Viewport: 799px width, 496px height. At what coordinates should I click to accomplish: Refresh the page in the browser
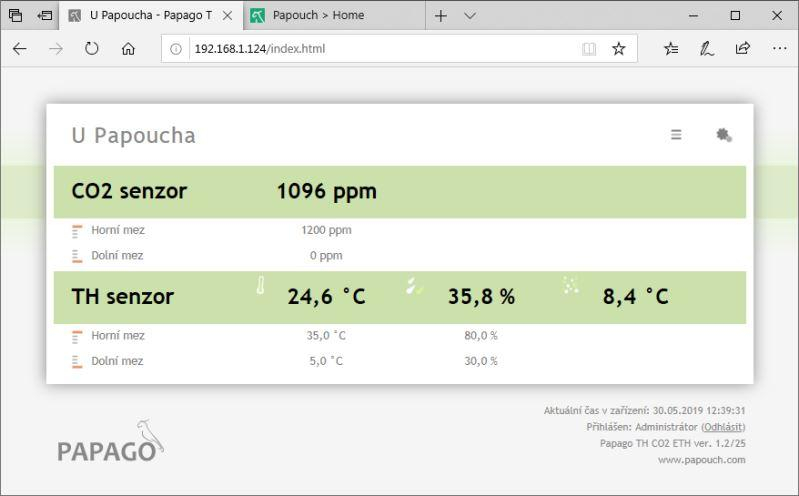92,48
